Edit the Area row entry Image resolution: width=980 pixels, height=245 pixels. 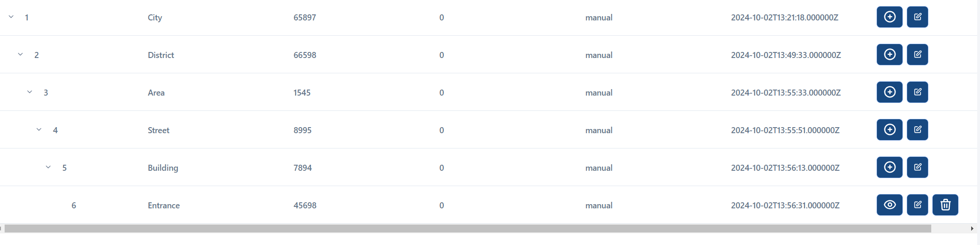(917, 92)
